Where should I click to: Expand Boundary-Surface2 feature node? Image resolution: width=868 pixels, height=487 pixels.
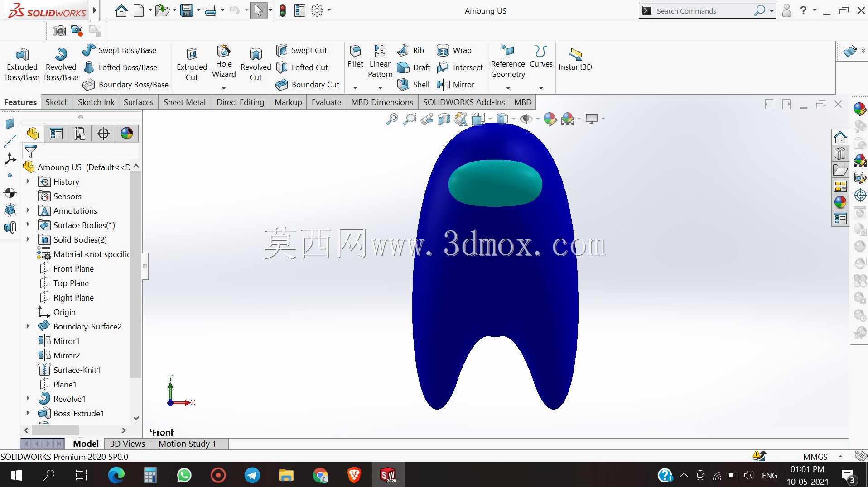[x=28, y=326]
